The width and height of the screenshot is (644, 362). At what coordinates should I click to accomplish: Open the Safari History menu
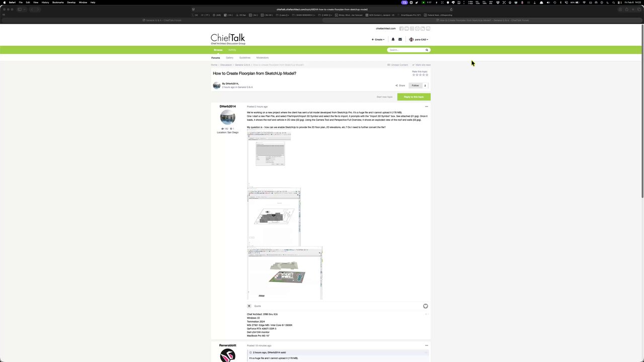(x=45, y=2)
